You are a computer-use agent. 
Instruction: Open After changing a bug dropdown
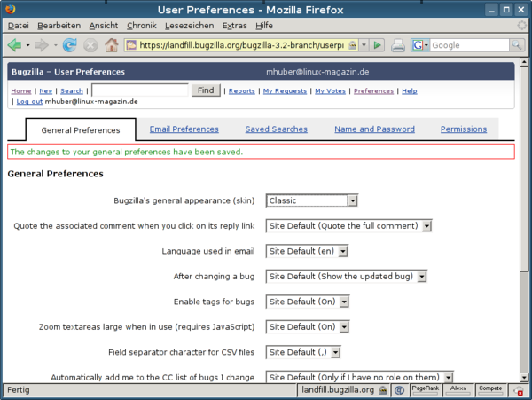coord(347,277)
